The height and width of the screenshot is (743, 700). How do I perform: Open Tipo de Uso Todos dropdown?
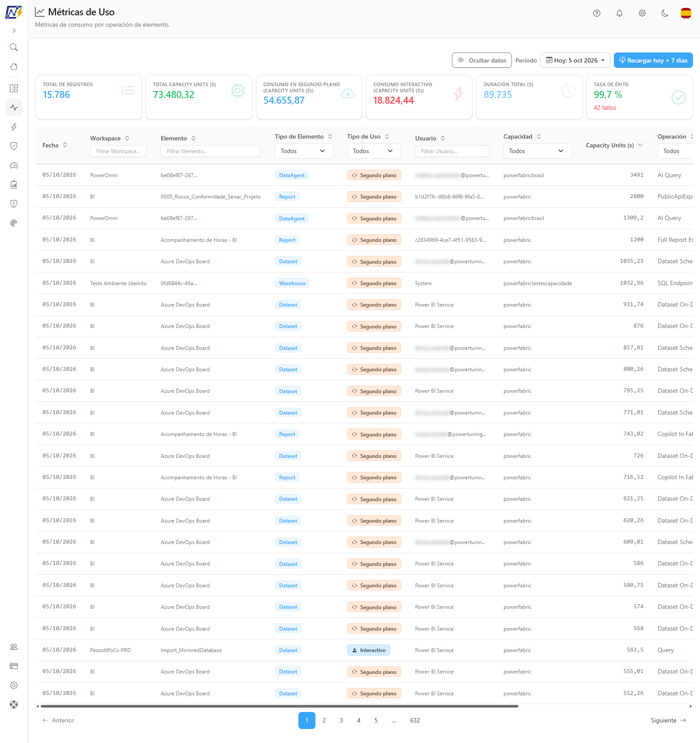[x=373, y=151]
